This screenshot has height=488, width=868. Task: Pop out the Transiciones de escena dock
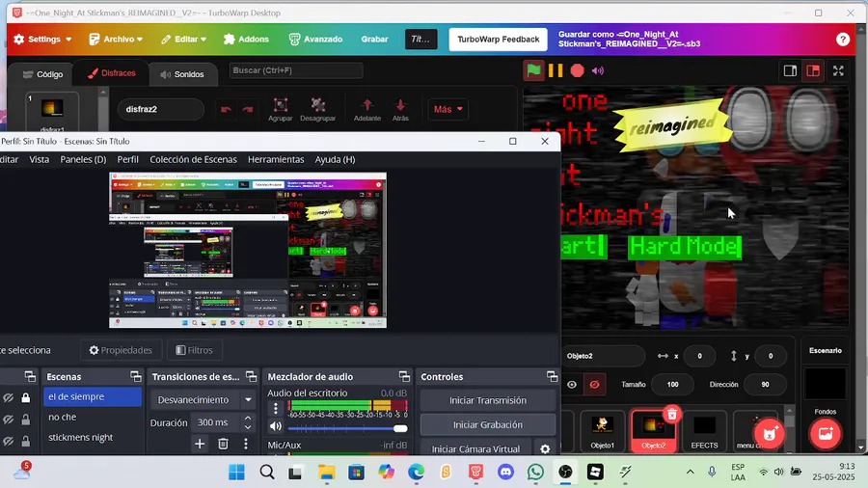252,376
